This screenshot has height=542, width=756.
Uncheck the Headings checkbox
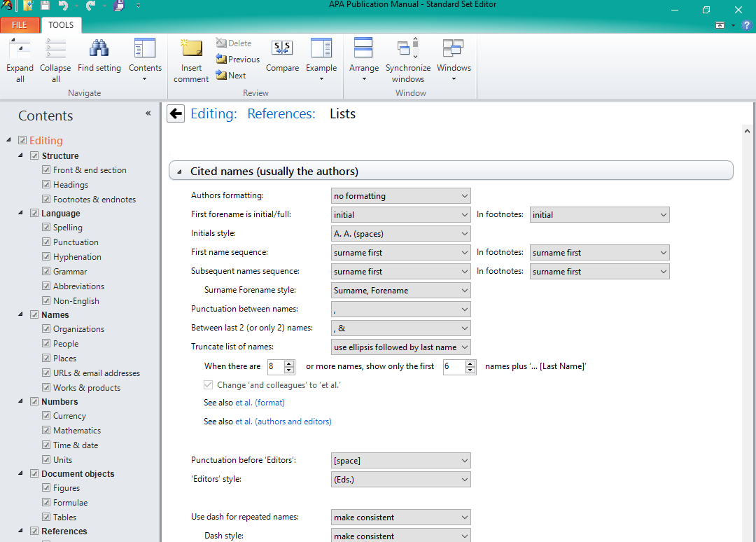coord(47,185)
